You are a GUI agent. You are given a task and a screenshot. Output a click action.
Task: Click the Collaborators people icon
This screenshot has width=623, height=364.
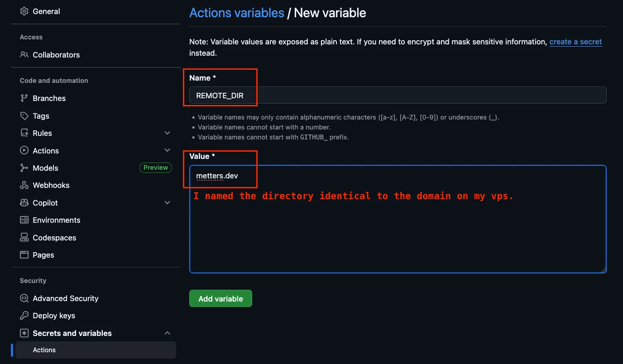tap(24, 55)
